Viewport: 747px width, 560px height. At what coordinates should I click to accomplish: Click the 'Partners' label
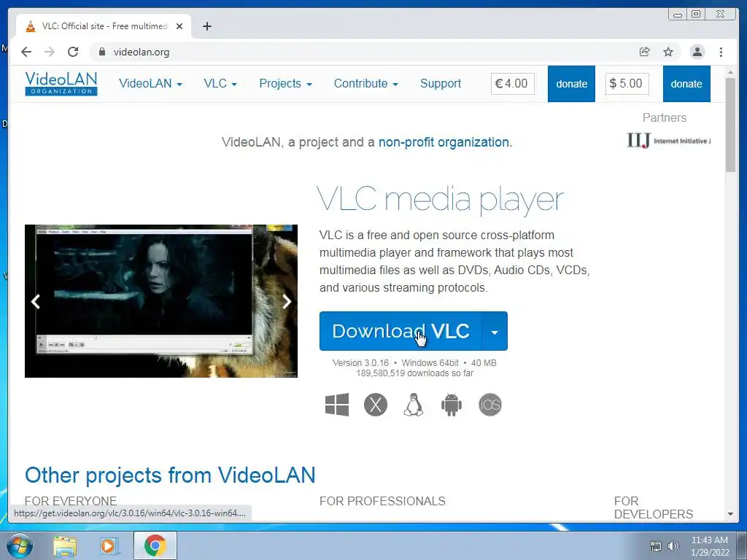click(x=664, y=117)
